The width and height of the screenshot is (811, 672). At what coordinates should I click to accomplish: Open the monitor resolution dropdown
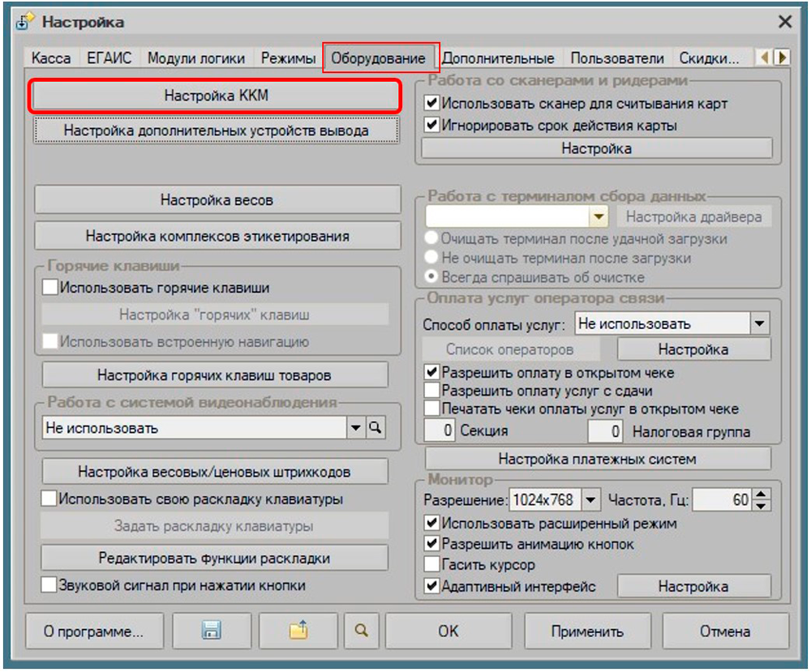coord(590,500)
